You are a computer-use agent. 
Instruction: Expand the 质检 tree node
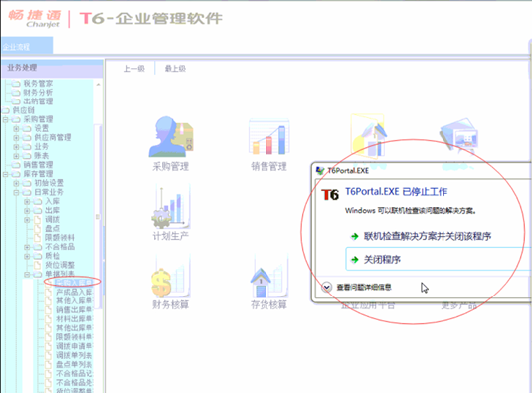coord(27,256)
